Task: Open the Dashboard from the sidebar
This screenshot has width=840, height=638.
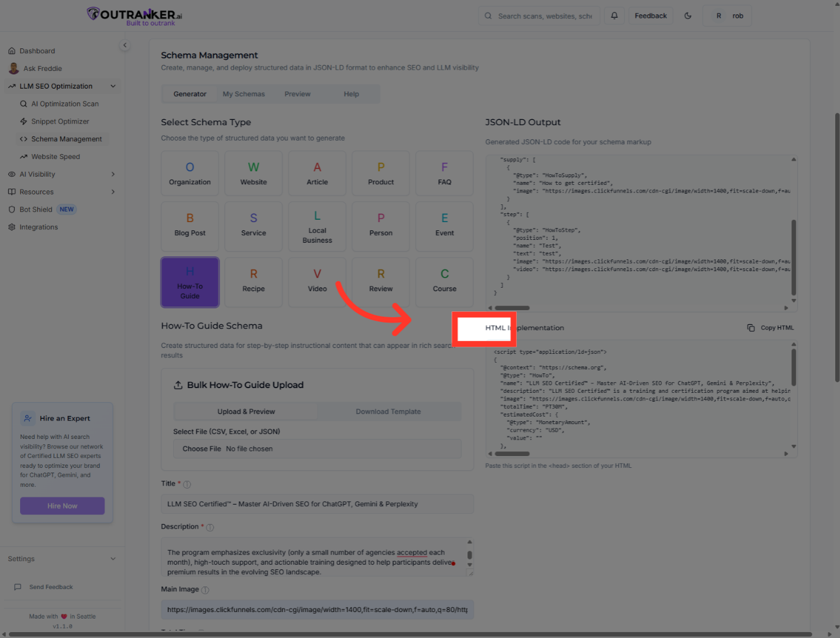Action: click(37, 50)
